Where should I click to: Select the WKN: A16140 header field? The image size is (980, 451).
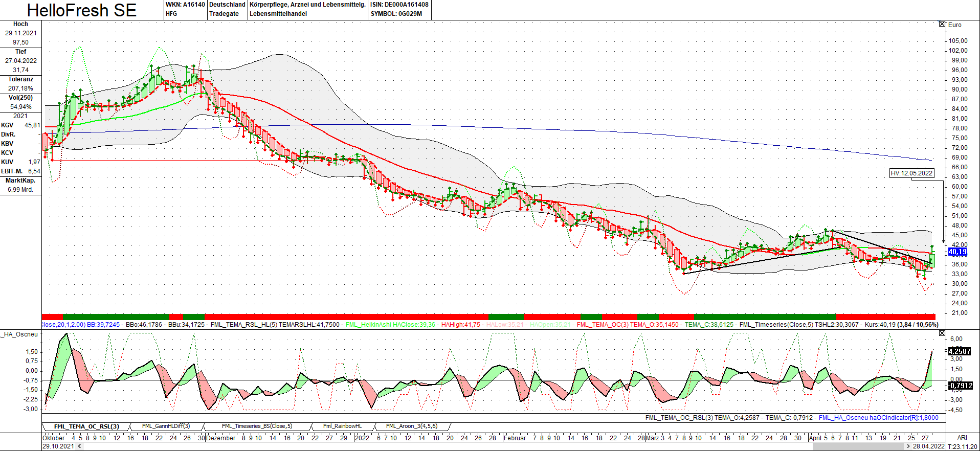tap(185, 5)
